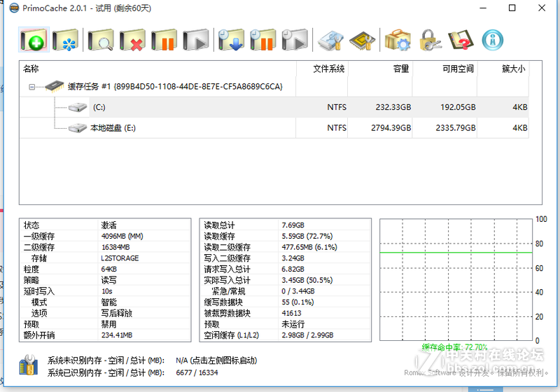Viewport: 560px width, 392px height.
Task: Click the 6677 / 16334 memory value
Action: [197, 372]
